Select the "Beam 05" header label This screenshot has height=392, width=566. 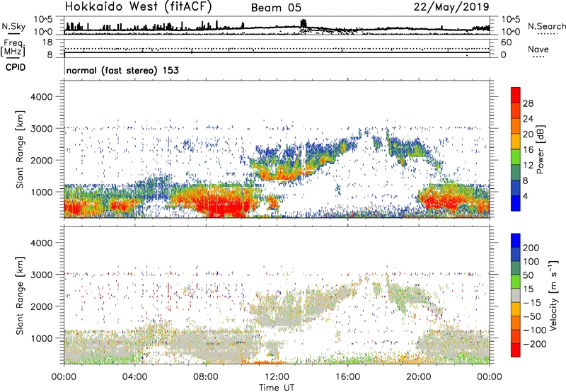point(276,8)
